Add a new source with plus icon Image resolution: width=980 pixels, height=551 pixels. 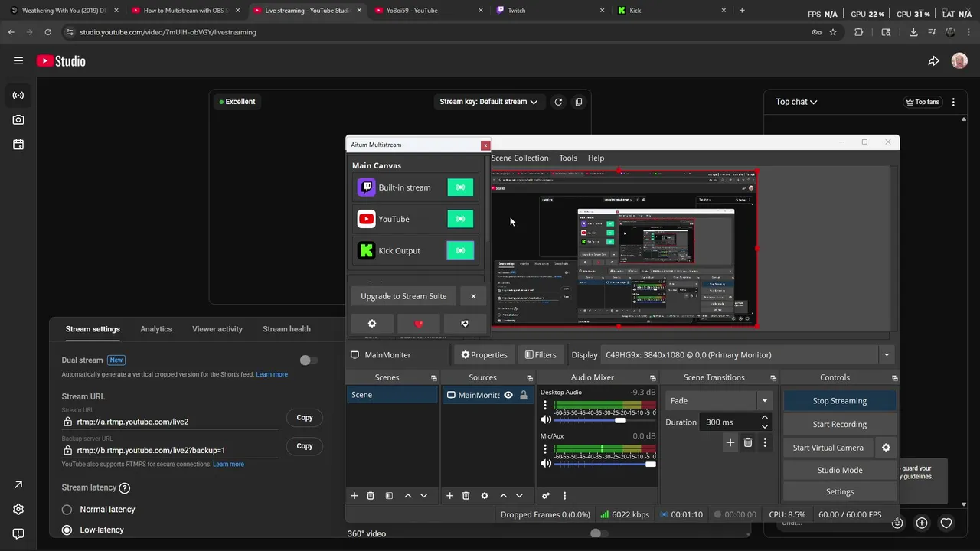[x=449, y=496]
